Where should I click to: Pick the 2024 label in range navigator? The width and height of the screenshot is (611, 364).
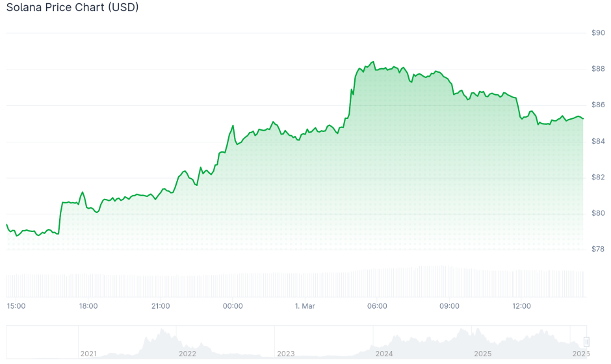(384, 354)
